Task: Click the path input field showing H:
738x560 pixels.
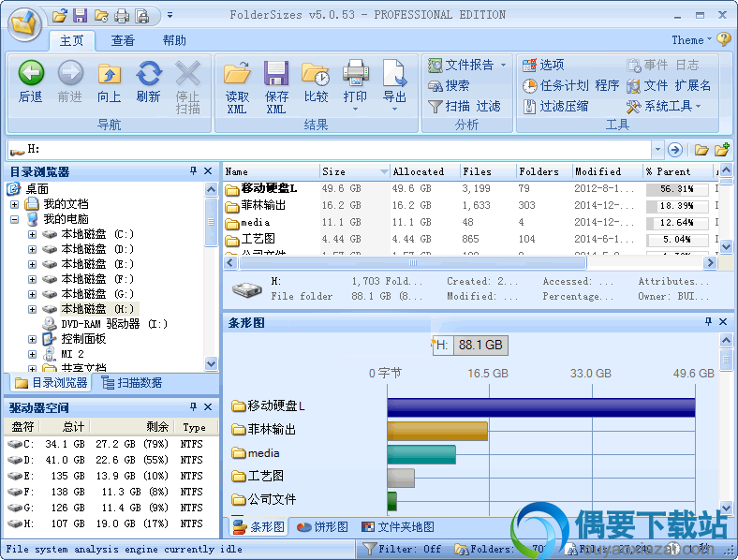Action: coord(330,150)
